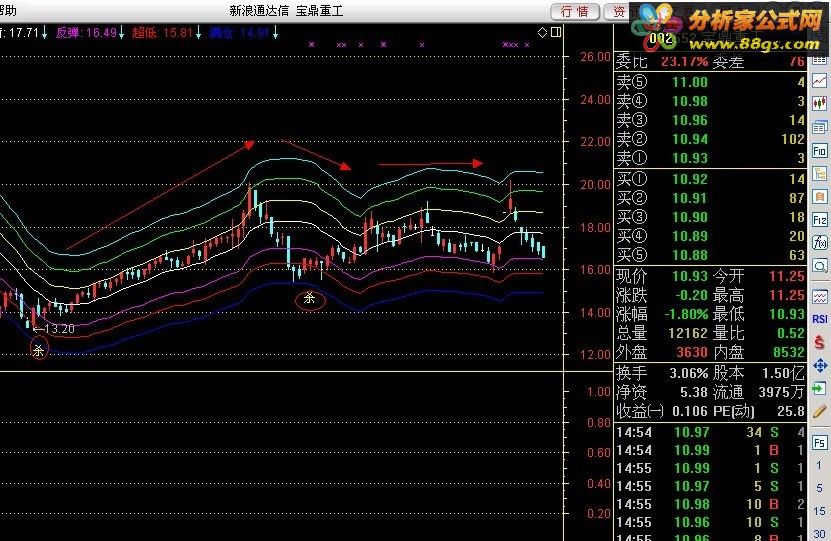The image size is (831, 541).
Task: Click the red dollar S icon
Action: [819, 342]
